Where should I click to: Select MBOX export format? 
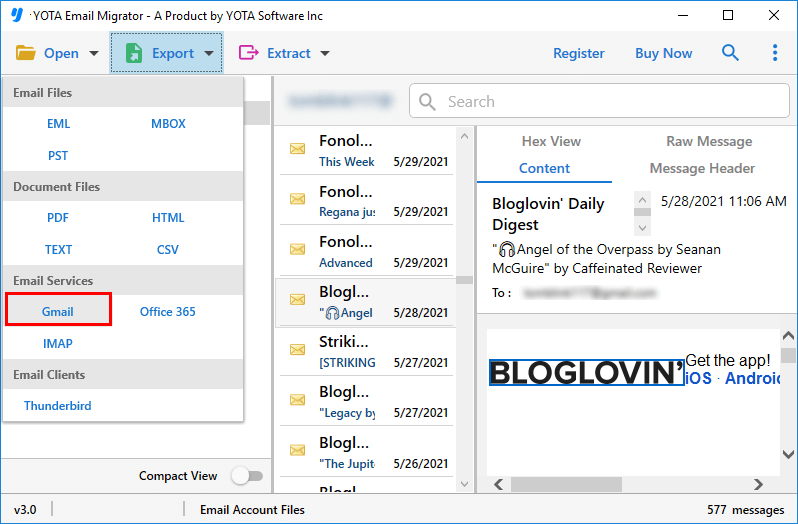coord(168,124)
